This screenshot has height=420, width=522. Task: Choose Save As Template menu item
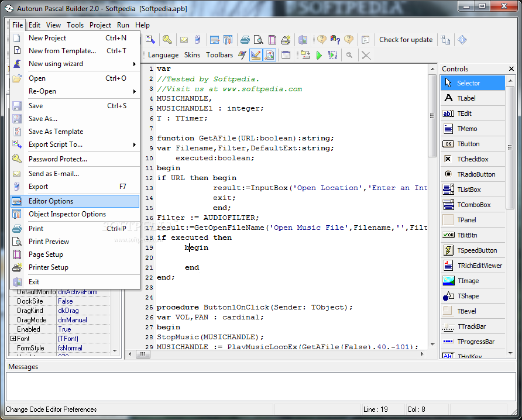click(x=75, y=132)
